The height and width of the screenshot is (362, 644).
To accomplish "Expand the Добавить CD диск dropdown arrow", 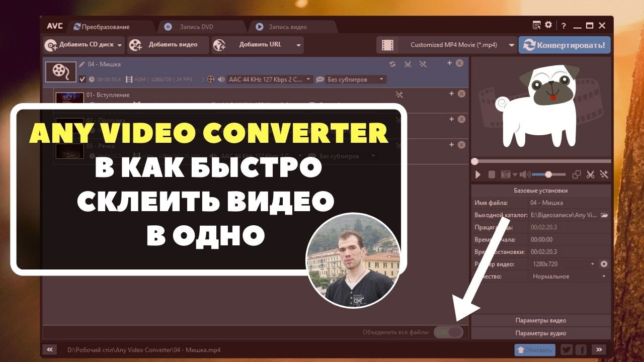I will pos(120,45).
